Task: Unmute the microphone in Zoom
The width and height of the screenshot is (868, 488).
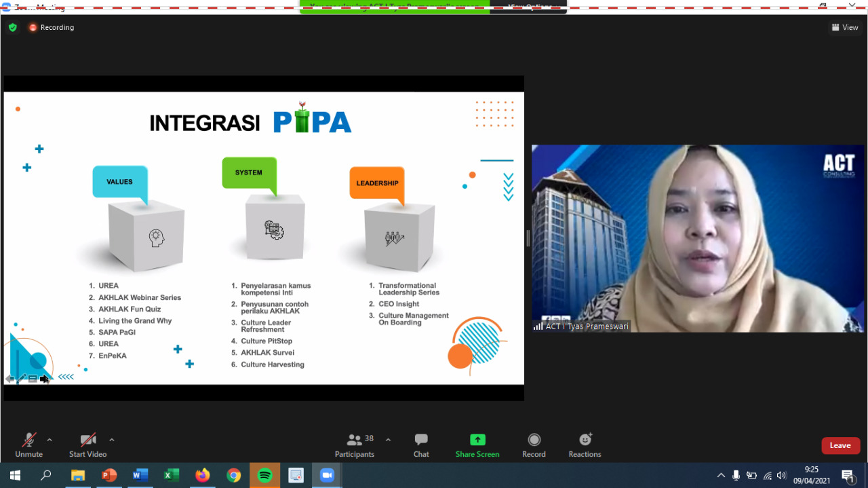Action: click(x=28, y=445)
